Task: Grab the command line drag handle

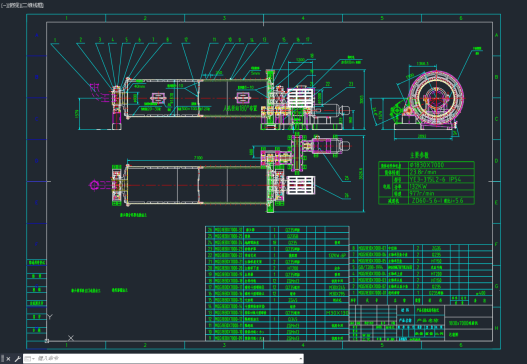Action: coord(2,359)
